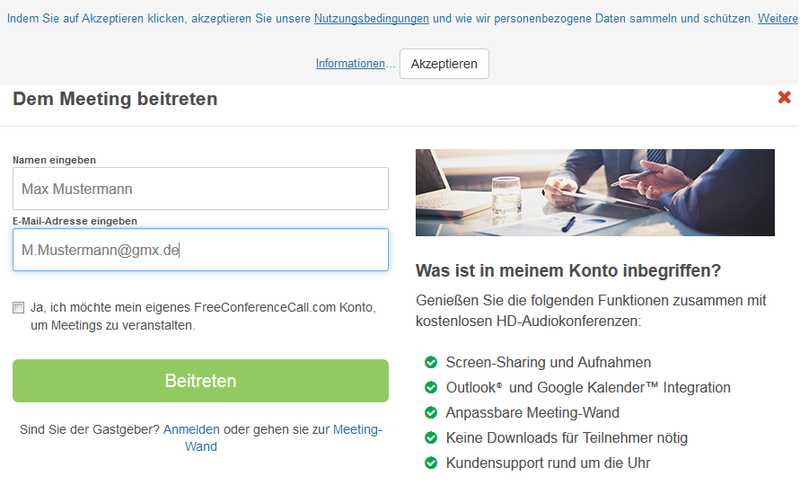800x485 pixels.
Task: Click the Anmelden link for hosts
Action: [191, 429]
